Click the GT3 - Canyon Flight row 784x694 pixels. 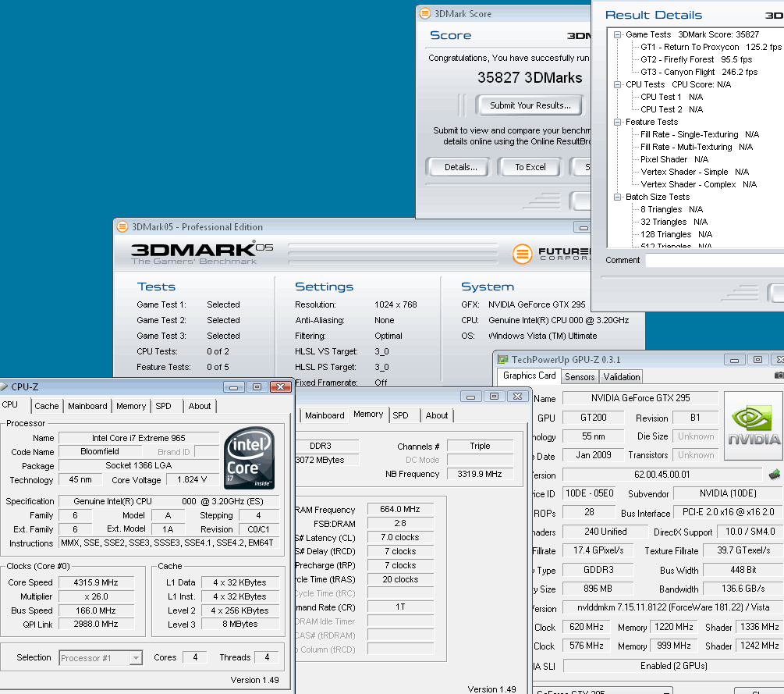(x=699, y=72)
